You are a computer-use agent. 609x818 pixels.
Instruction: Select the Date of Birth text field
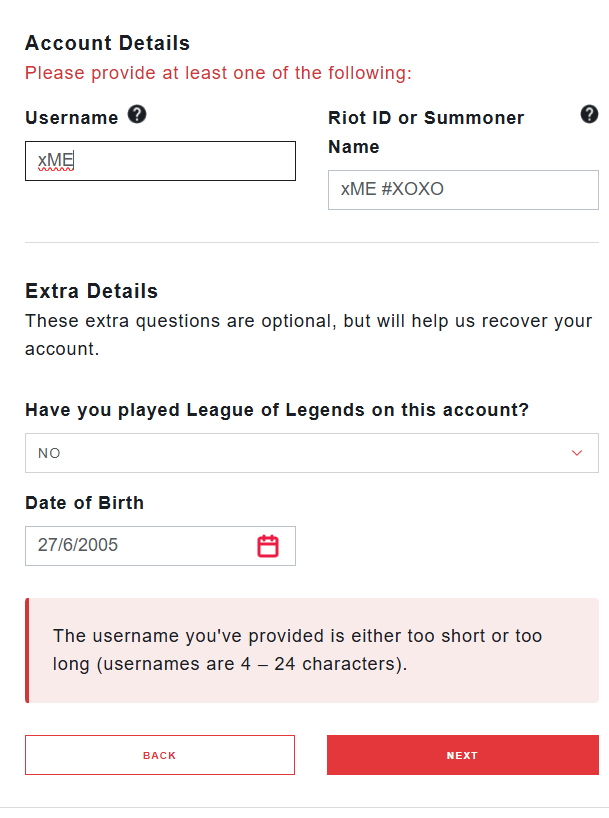point(140,546)
